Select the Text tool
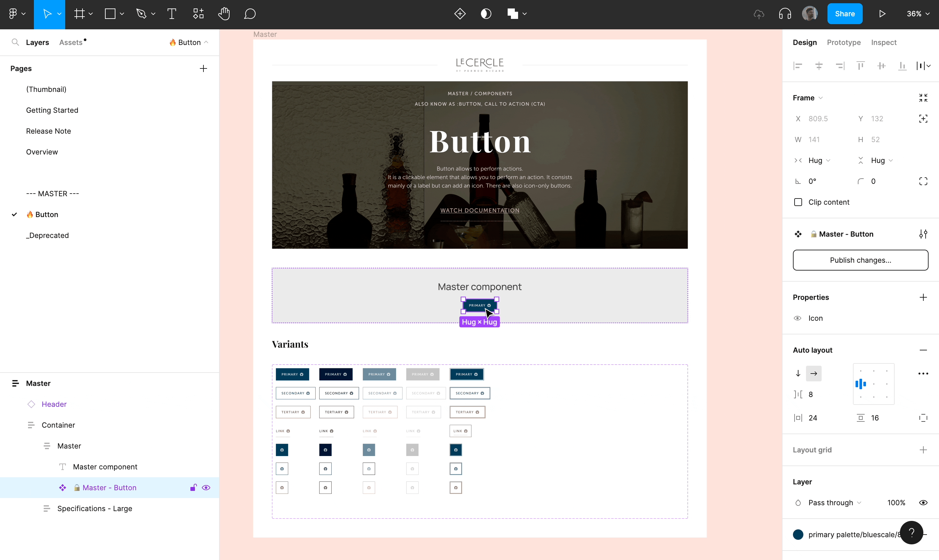 (x=172, y=14)
